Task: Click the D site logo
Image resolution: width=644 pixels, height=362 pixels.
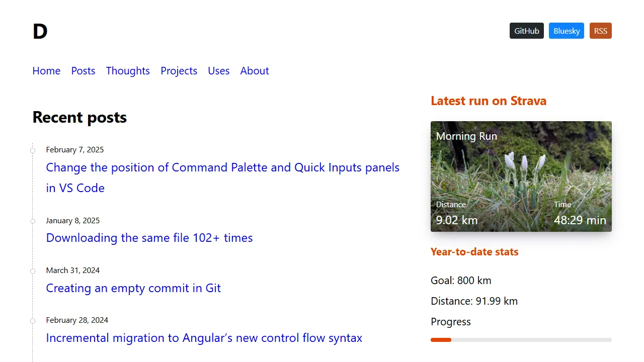Action: (40, 31)
